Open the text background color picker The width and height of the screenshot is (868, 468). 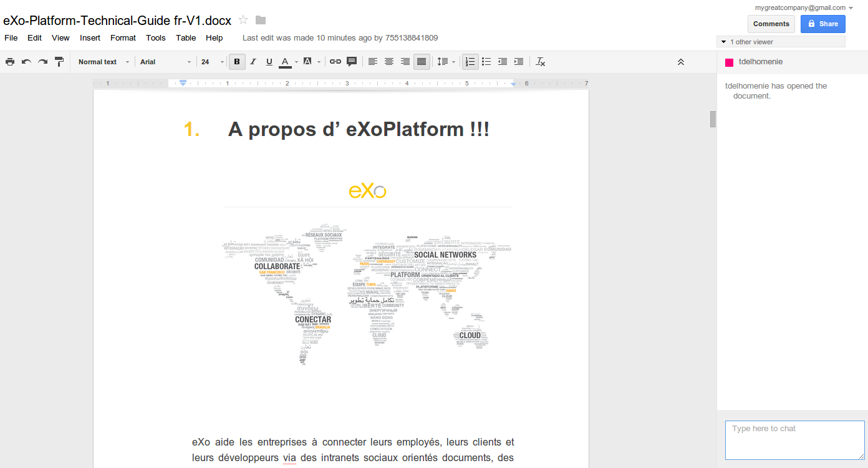click(307, 62)
